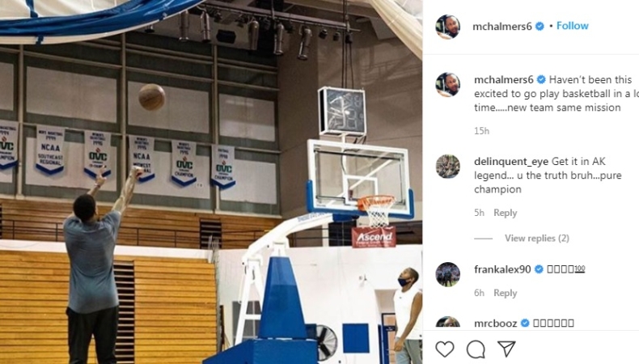Screen dimensions: 639x364
Task: Follow mchalmers6 account
Action: pos(572,26)
